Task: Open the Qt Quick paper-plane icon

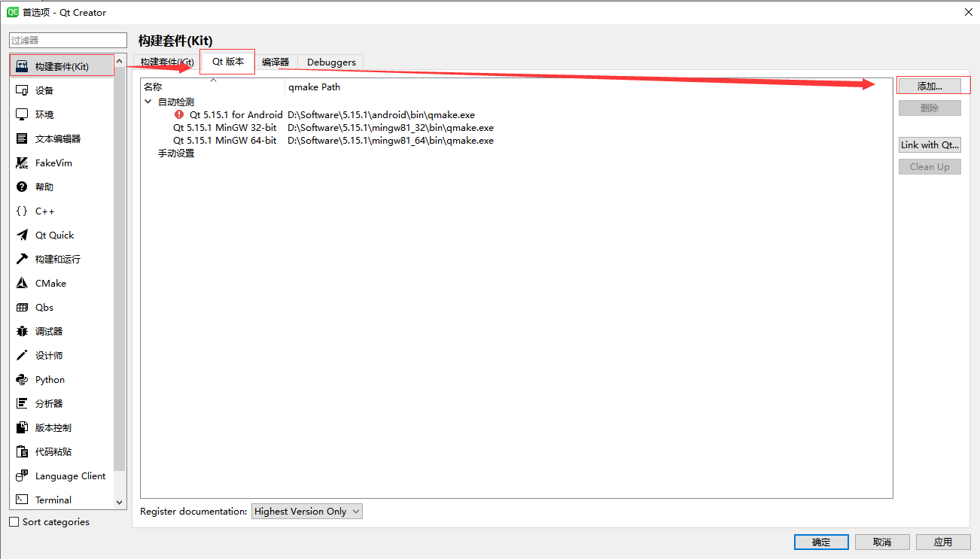Action: [22, 235]
